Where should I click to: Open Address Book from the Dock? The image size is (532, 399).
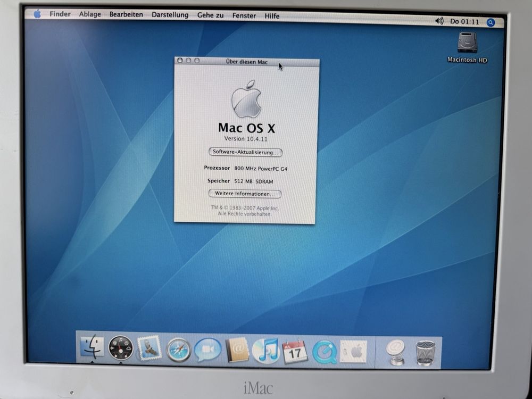coord(237,350)
